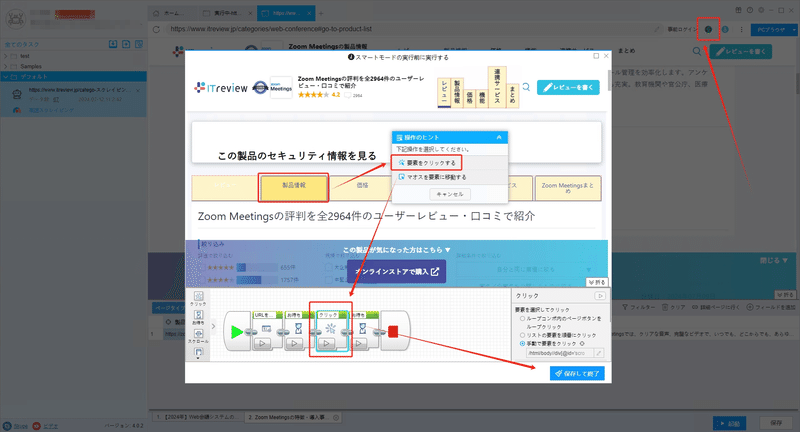The image size is (800, 432).
Task: Select the ループクリック page button radio option
Action: click(x=522, y=318)
